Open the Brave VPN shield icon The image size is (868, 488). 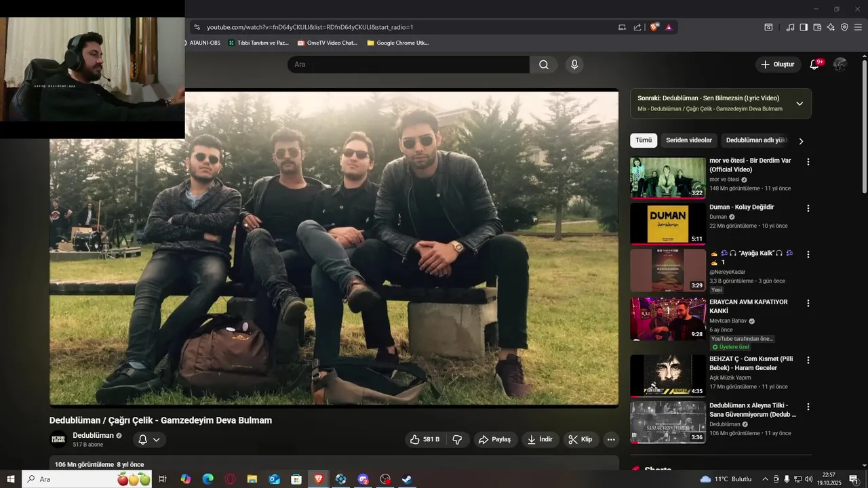844,27
